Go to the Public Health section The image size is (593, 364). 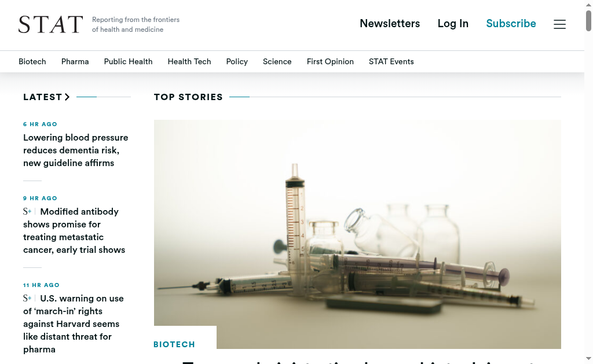128,61
